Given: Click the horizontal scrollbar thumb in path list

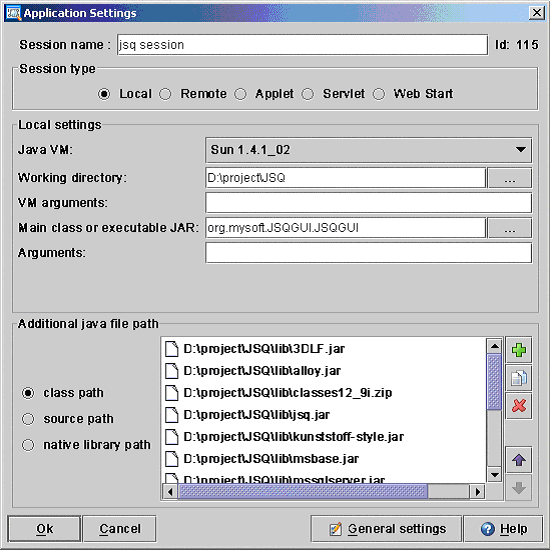Looking at the screenshot, I should tap(303, 491).
